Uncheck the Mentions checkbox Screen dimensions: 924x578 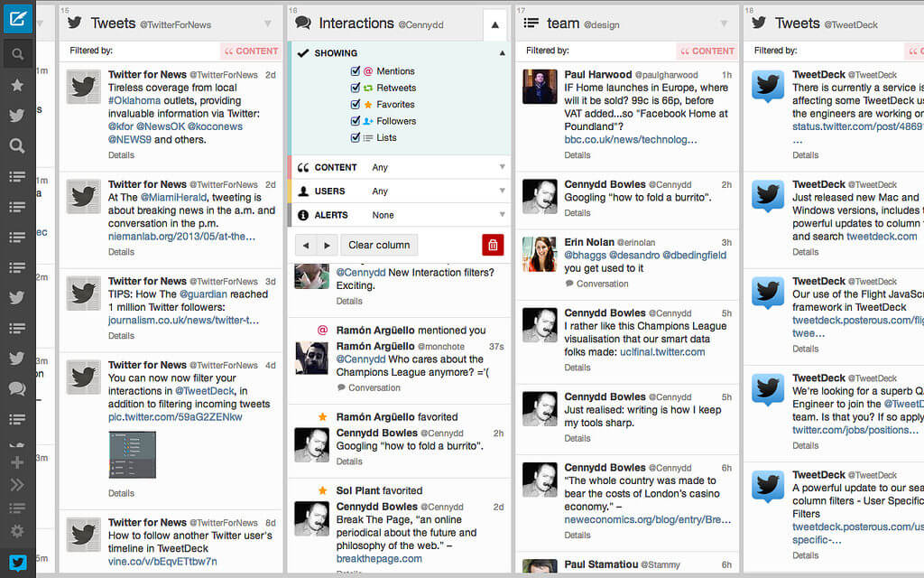tap(355, 70)
